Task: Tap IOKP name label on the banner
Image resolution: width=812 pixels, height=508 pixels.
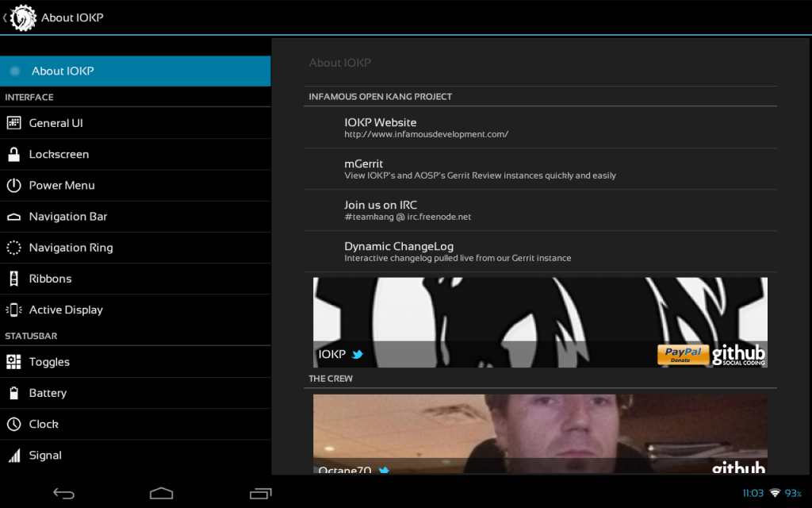Action: (x=332, y=354)
